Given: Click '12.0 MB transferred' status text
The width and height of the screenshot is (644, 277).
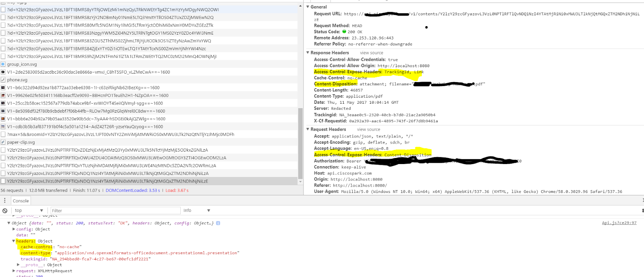Looking at the screenshot, I should pos(48,191).
